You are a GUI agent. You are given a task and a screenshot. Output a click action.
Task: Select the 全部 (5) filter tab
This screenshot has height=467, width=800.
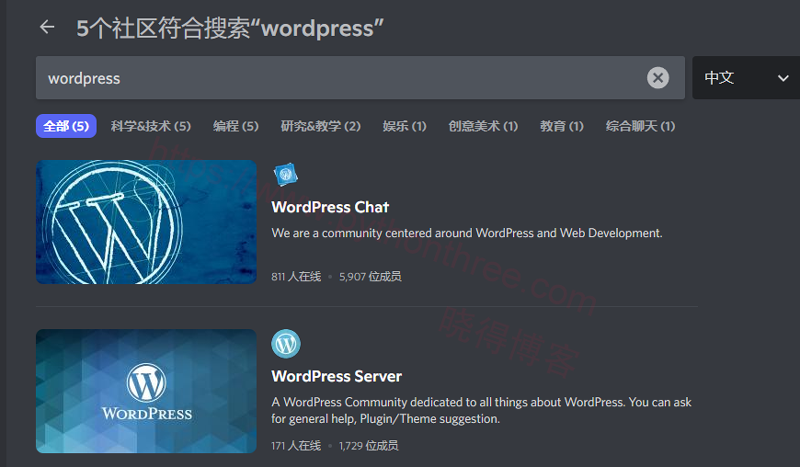click(66, 126)
